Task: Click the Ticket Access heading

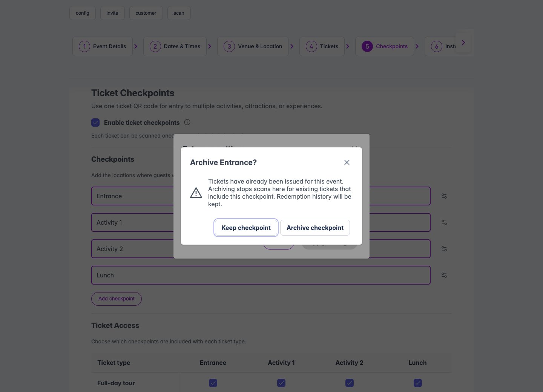Action: 115,325
